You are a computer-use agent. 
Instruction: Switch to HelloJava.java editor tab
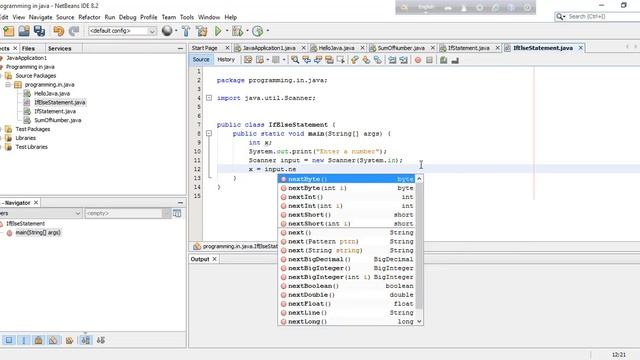(336, 48)
